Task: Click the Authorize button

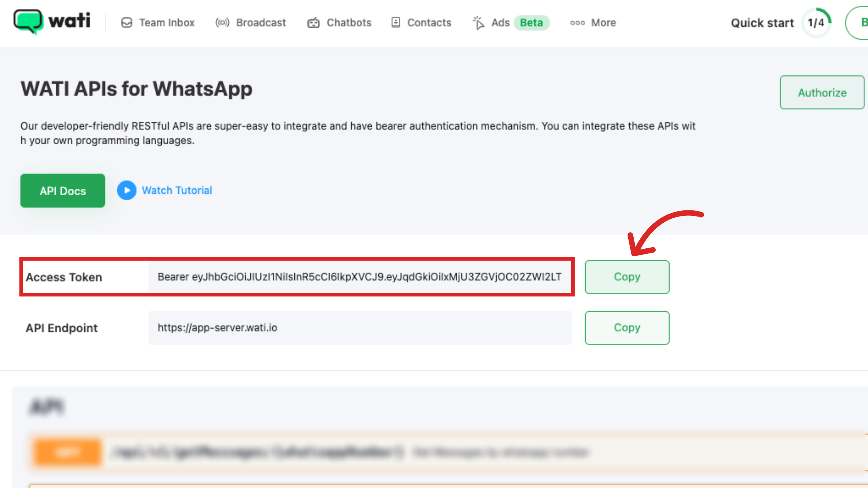Action: [822, 93]
